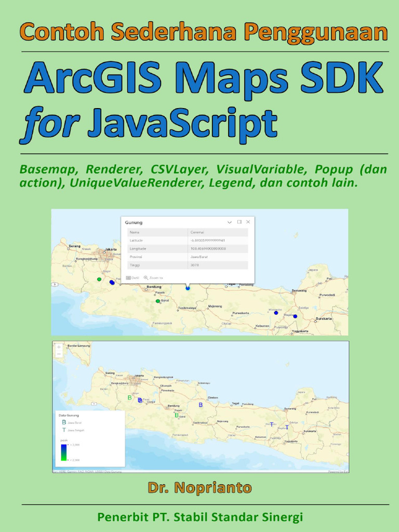The image size is (399, 532).
Task: Click the Bandar Lampung map label
Action: tap(79, 345)
